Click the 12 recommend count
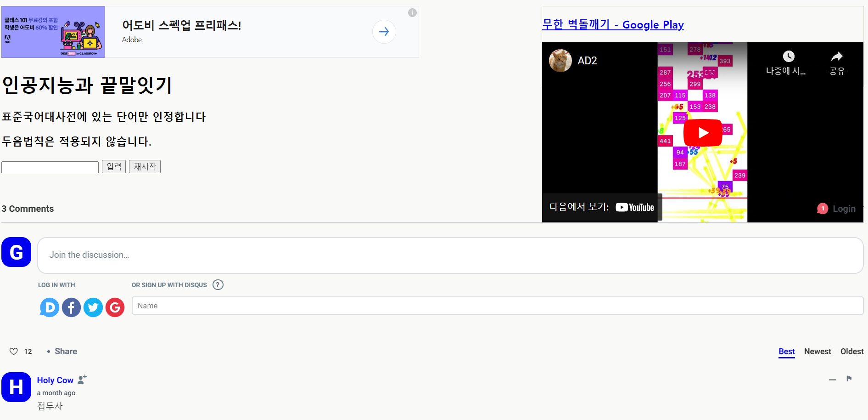Screen dimensions: 868x420 coord(28,352)
